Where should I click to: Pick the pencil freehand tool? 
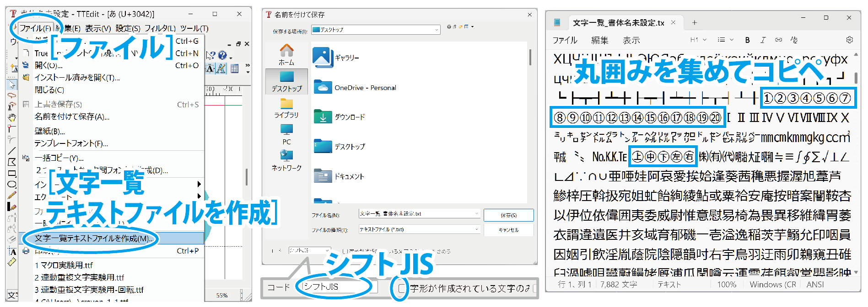pyautogui.click(x=12, y=196)
